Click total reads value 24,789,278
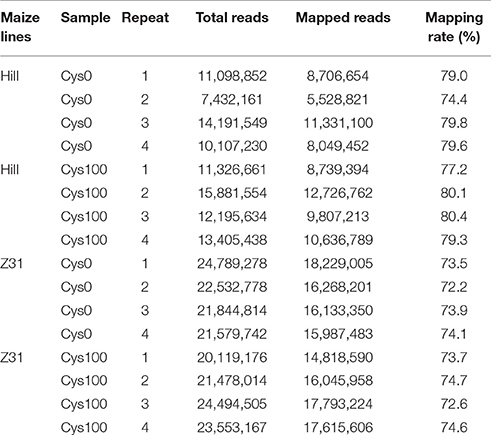This screenshot has width=491, height=435. click(232, 263)
